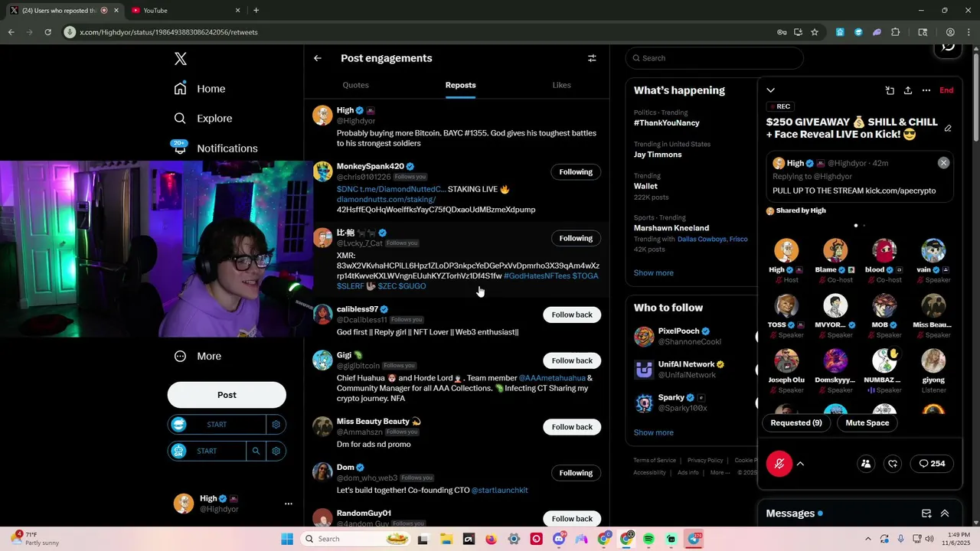Click the Windows Start button
980x551 pixels.
coord(287,539)
